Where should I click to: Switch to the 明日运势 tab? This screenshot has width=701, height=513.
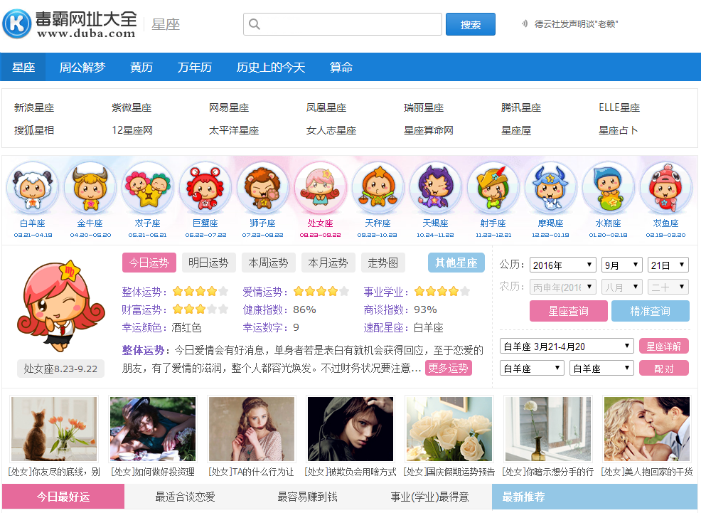pyautogui.click(x=208, y=263)
